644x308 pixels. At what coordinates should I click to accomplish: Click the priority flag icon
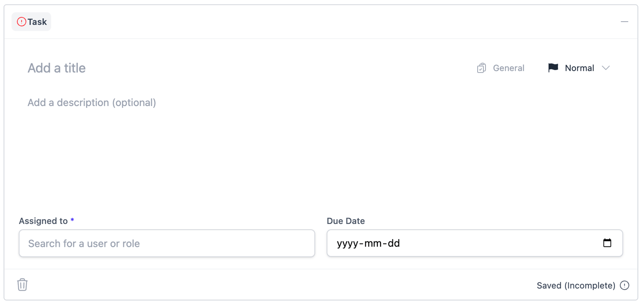pyautogui.click(x=553, y=68)
